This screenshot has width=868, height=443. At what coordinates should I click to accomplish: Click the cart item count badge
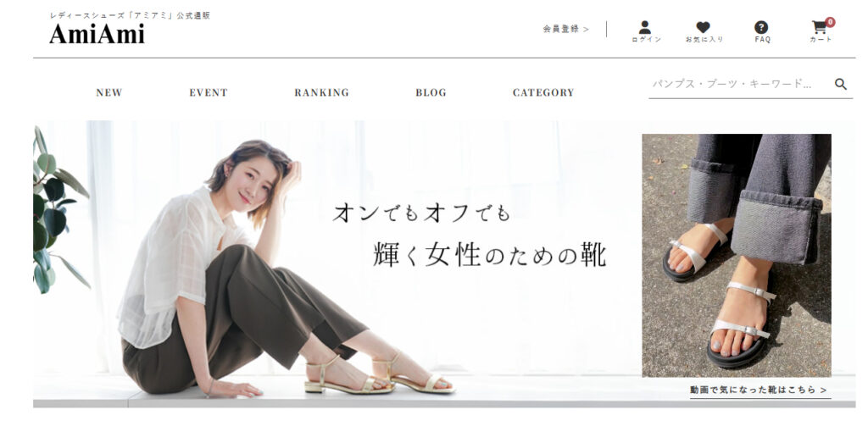point(830,22)
